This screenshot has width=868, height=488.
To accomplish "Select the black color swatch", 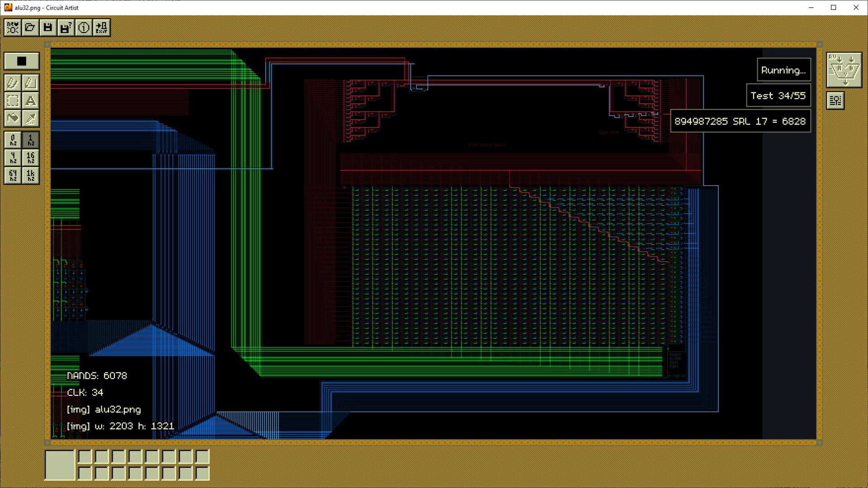I will point(22,61).
